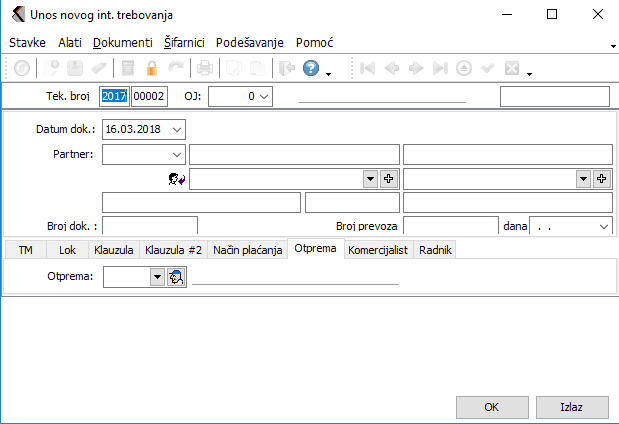
Task: Click the orange padlock toolbar icon
Action: [x=153, y=69]
